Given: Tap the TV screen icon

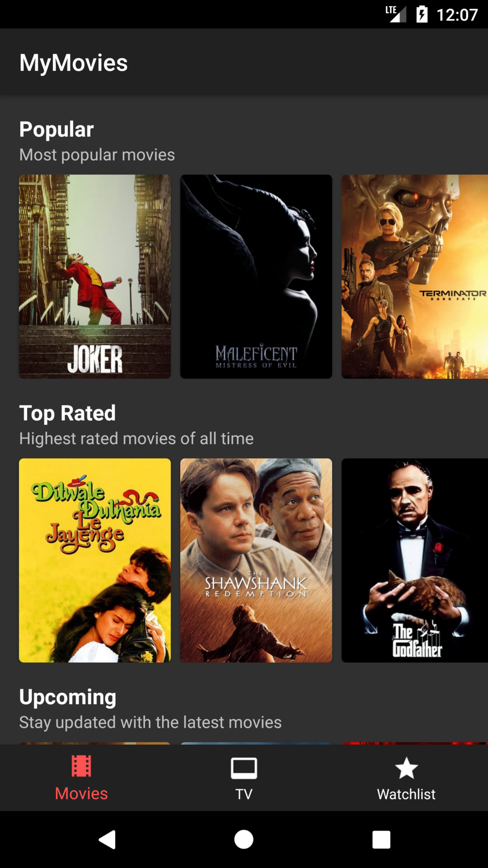Looking at the screenshot, I should click(x=244, y=768).
